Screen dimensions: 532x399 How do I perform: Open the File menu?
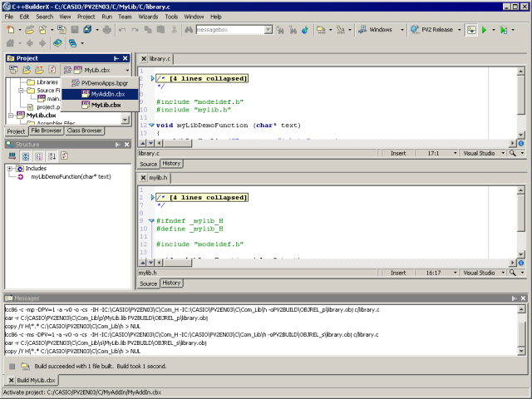click(x=9, y=17)
